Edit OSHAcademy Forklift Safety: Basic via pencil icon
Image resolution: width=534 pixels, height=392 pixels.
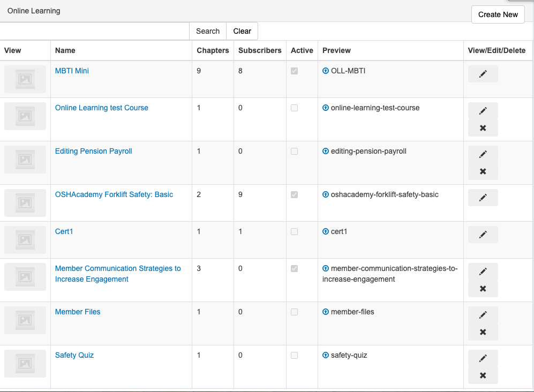pyautogui.click(x=483, y=197)
